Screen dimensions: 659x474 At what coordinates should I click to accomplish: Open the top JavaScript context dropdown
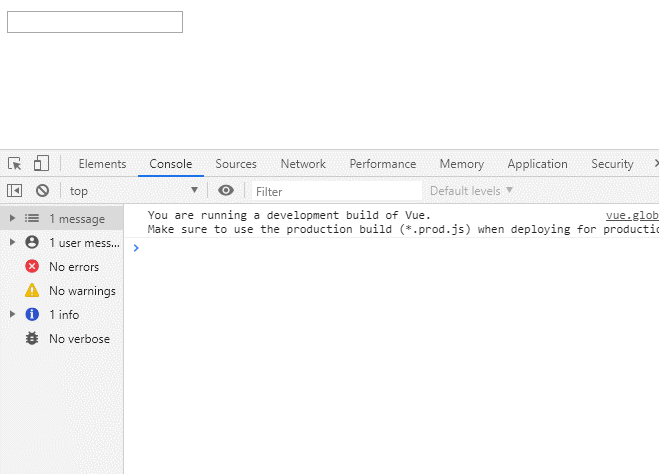[134, 191]
